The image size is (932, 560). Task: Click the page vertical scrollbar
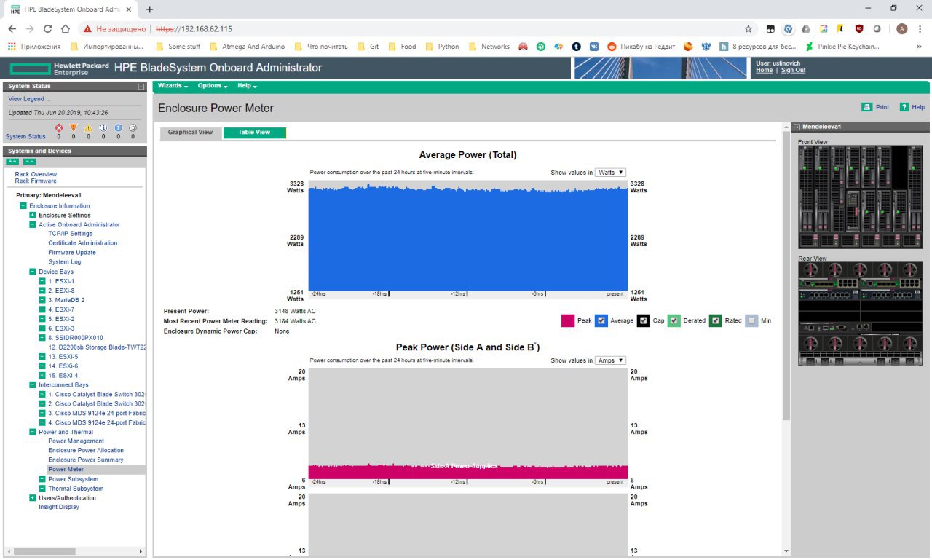786,275
